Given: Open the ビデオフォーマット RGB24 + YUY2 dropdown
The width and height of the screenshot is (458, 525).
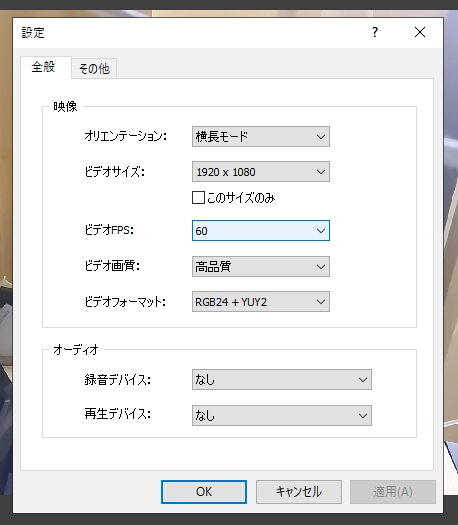Looking at the screenshot, I should click(261, 302).
